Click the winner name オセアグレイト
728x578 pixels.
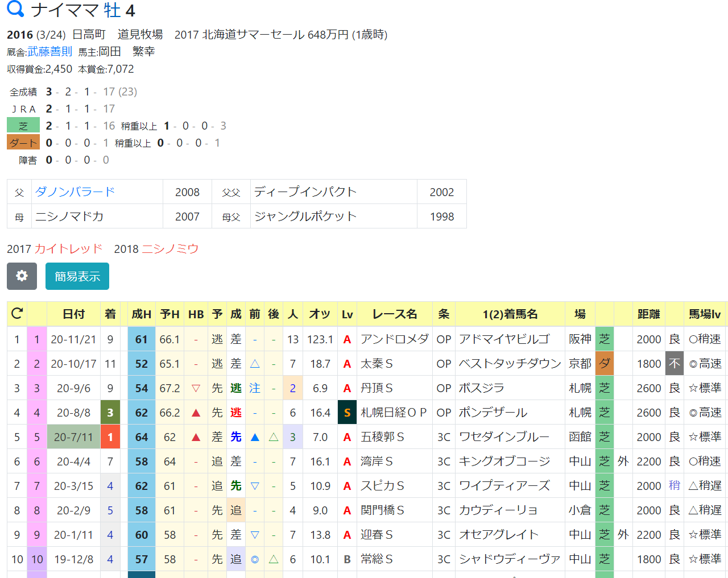(499, 535)
